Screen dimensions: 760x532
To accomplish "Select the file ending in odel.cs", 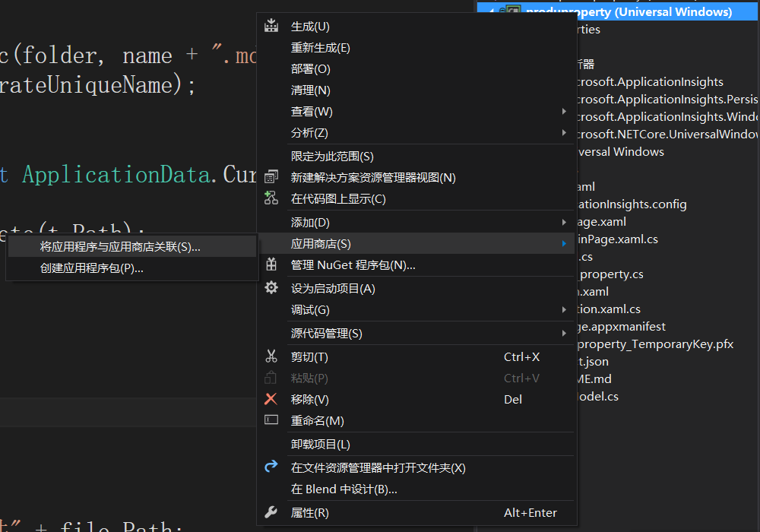I will point(598,396).
